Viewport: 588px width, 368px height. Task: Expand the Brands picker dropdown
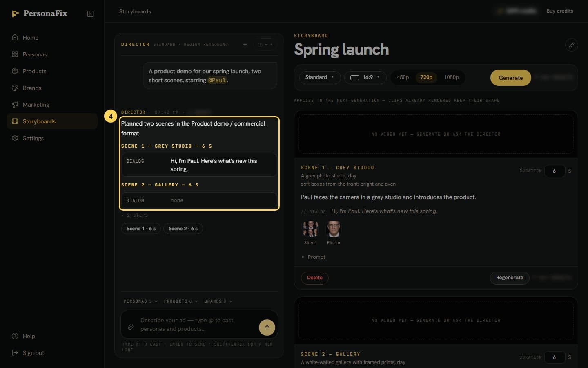pyautogui.click(x=218, y=301)
